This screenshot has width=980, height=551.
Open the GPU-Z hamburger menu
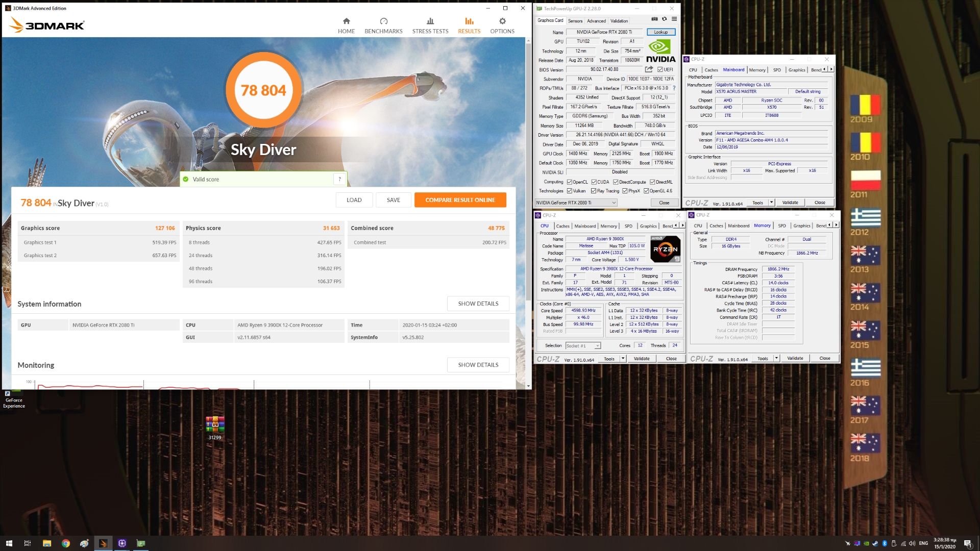click(x=674, y=19)
